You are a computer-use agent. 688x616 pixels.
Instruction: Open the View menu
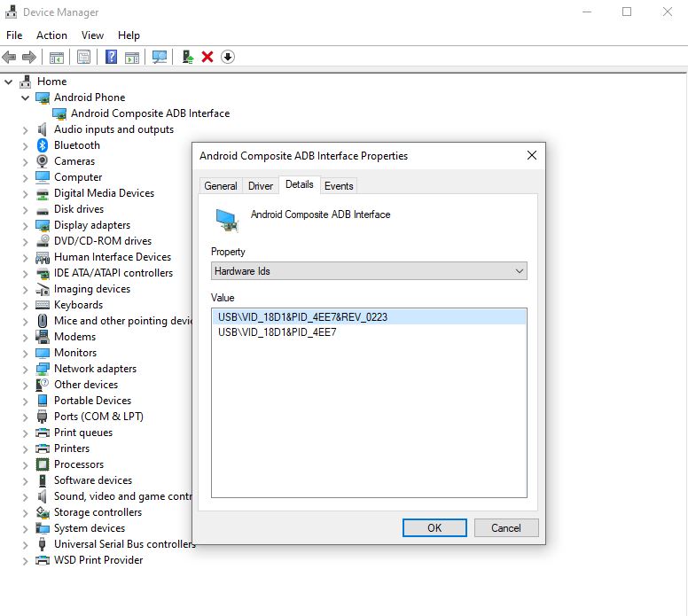(x=92, y=35)
